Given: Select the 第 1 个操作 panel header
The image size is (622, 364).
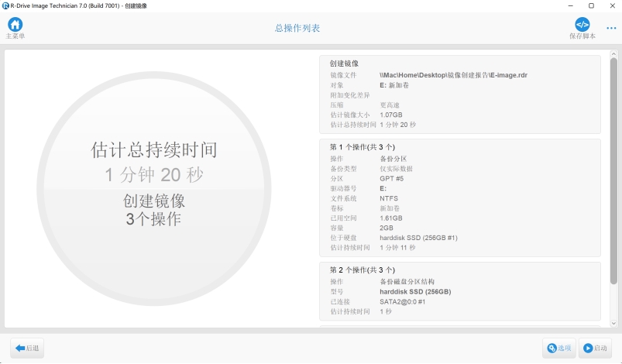Looking at the screenshot, I should coord(363,147).
